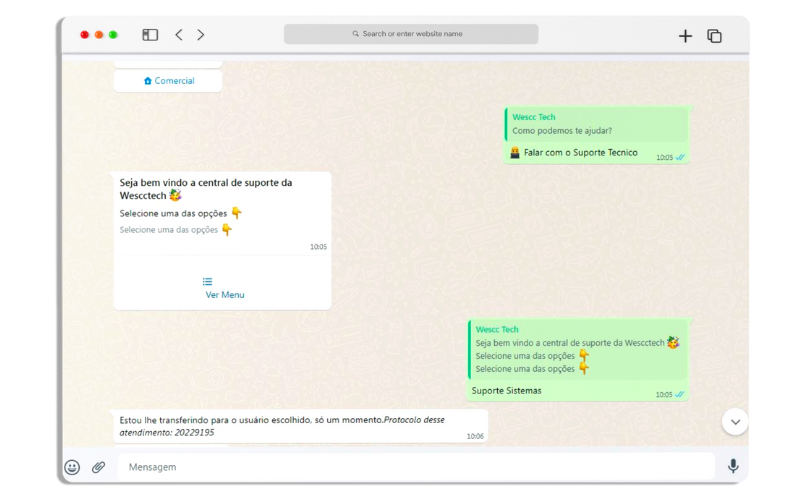Click the 'Suporte Sistemas' reply text
This screenshot has height=500, width=800.
point(507,391)
